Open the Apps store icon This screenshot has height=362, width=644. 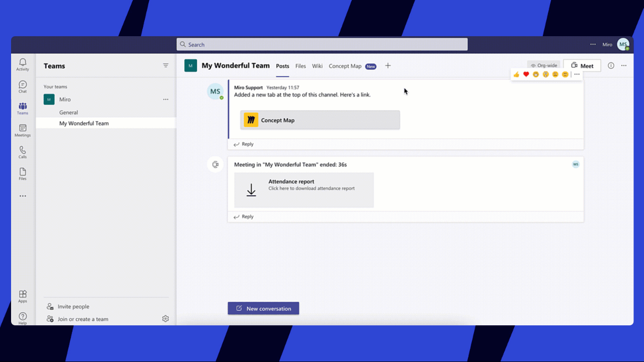coord(23,296)
